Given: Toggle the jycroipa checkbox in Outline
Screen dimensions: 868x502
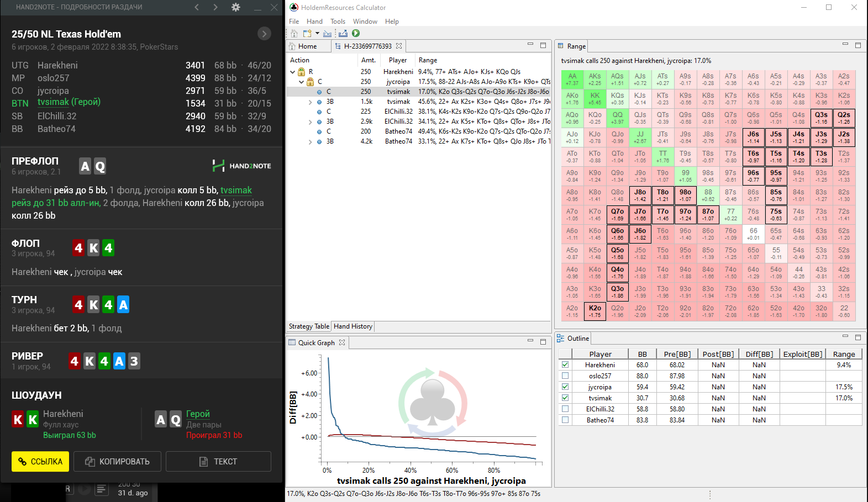Looking at the screenshot, I should pyautogui.click(x=565, y=387).
